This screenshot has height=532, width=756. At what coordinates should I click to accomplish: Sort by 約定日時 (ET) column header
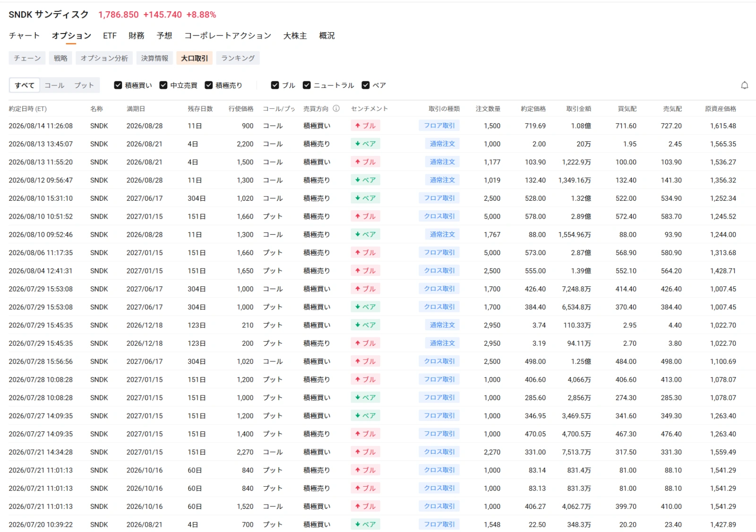click(x=27, y=109)
